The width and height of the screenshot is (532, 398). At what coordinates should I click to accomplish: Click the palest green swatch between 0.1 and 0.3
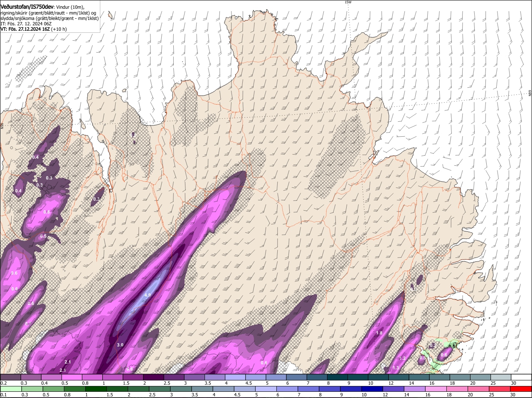pyautogui.click(x=10, y=389)
